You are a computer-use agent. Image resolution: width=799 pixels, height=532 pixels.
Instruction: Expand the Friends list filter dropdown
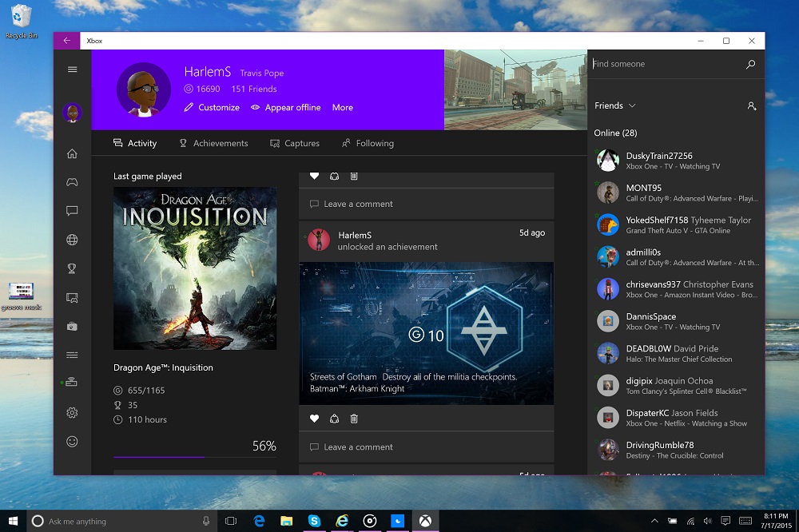click(x=615, y=105)
